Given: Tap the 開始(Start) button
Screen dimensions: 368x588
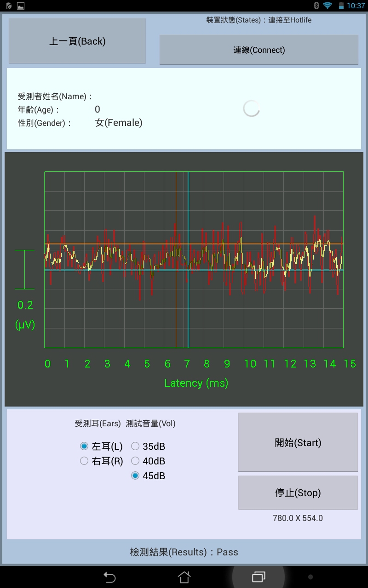Looking at the screenshot, I should click(298, 442).
